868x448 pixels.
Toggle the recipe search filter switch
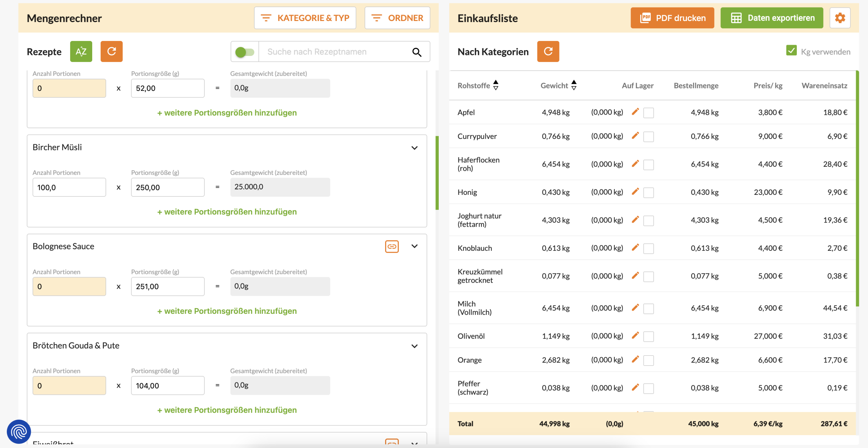[245, 52]
